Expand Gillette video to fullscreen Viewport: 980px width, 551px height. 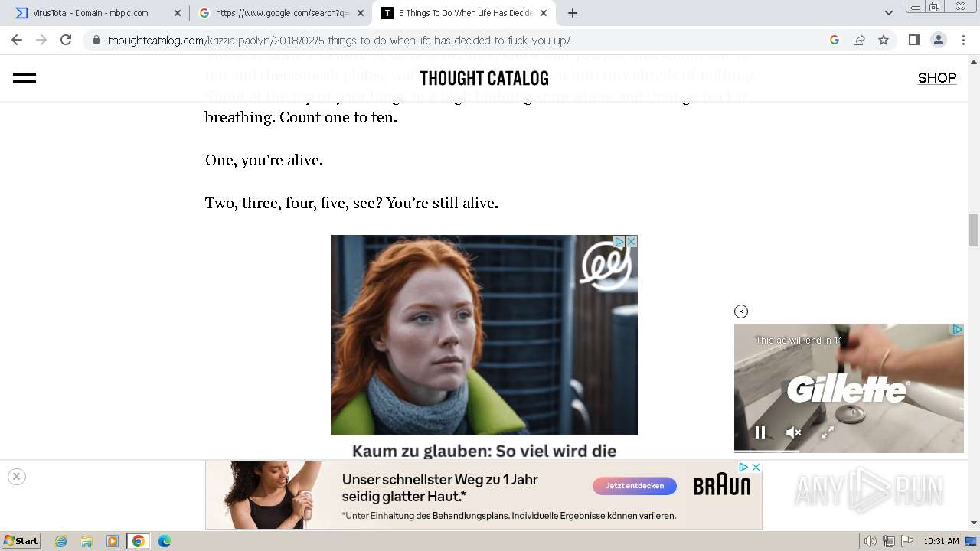[828, 432]
